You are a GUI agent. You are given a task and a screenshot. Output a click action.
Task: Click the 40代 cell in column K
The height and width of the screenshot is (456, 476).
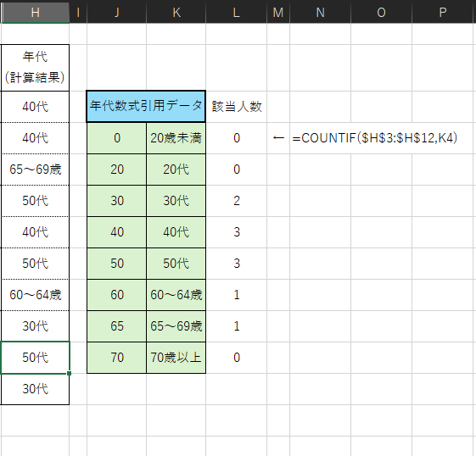click(176, 232)
